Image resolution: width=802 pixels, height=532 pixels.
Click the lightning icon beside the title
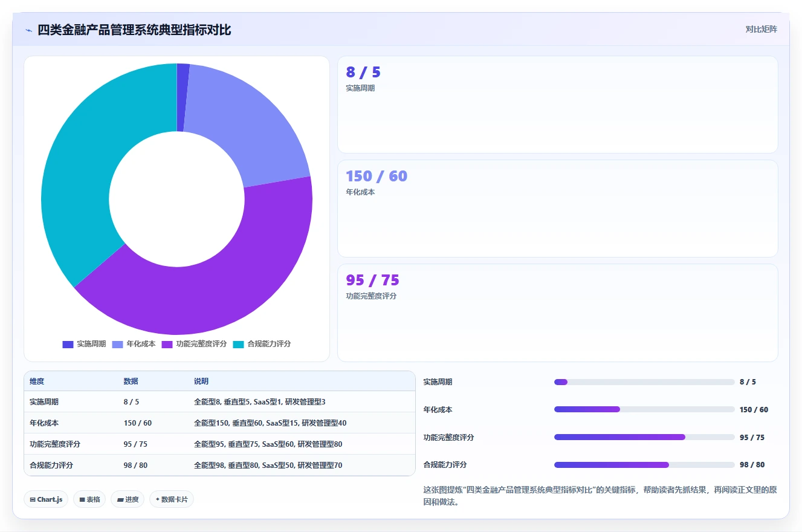pos(28,30)
